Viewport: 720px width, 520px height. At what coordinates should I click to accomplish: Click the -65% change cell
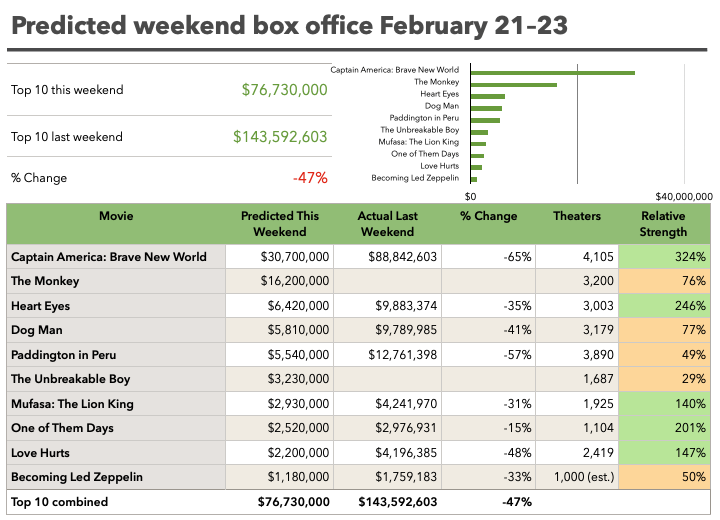point(489,257)
